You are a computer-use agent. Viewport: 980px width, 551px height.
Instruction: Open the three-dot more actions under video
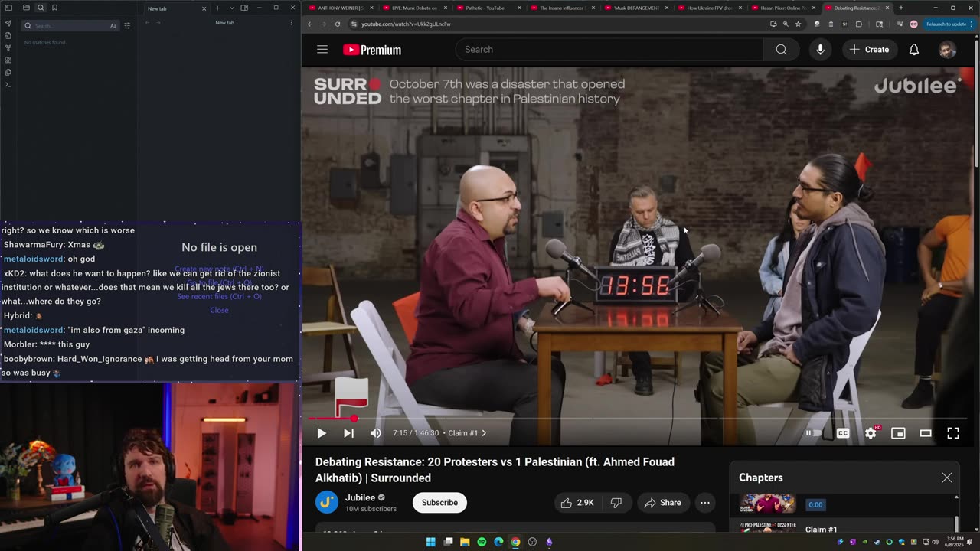tap(704, 503)
